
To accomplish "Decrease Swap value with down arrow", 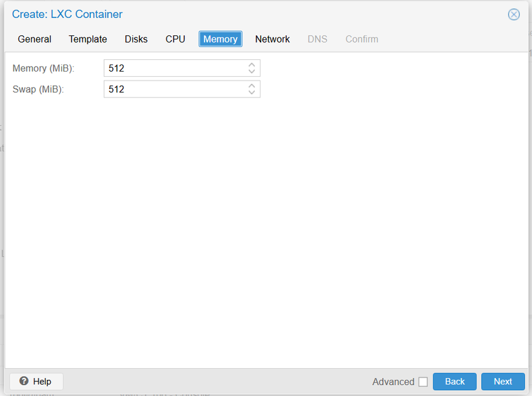I will point(251,92).
